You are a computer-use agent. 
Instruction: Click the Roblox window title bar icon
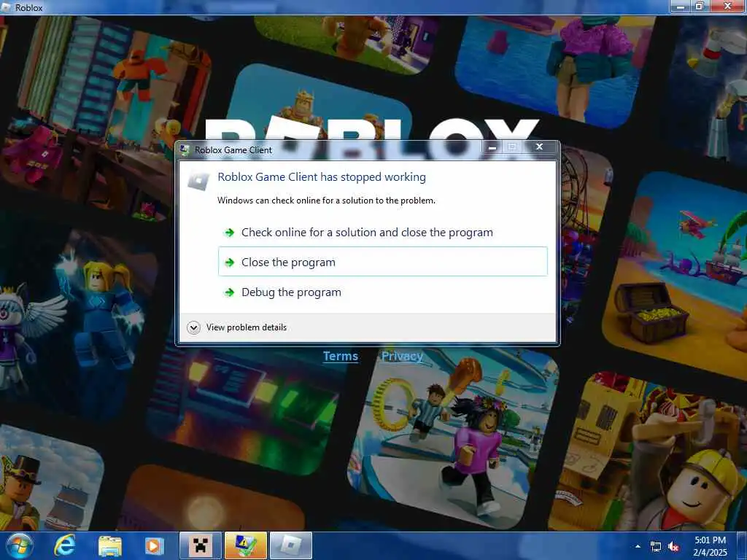coord(6,7)
